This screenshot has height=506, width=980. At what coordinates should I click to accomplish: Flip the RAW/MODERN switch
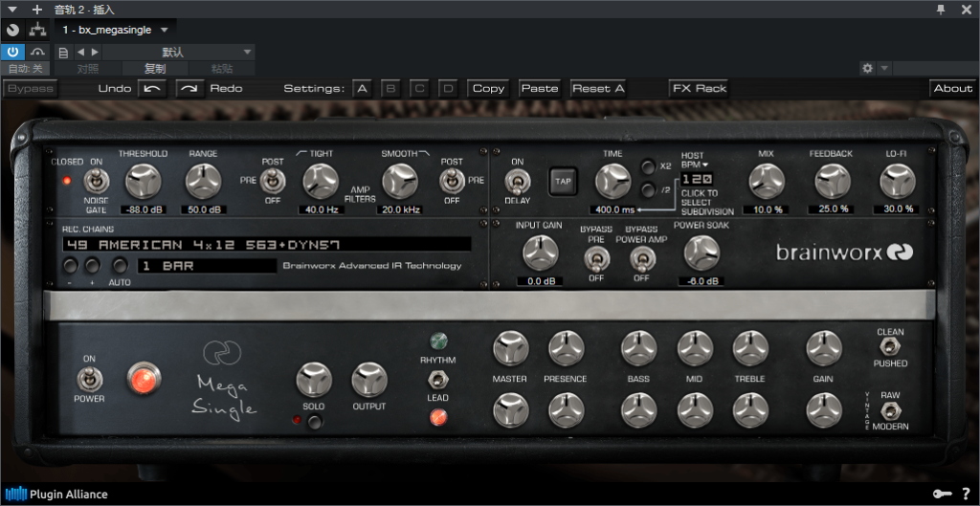coord(889,411)
